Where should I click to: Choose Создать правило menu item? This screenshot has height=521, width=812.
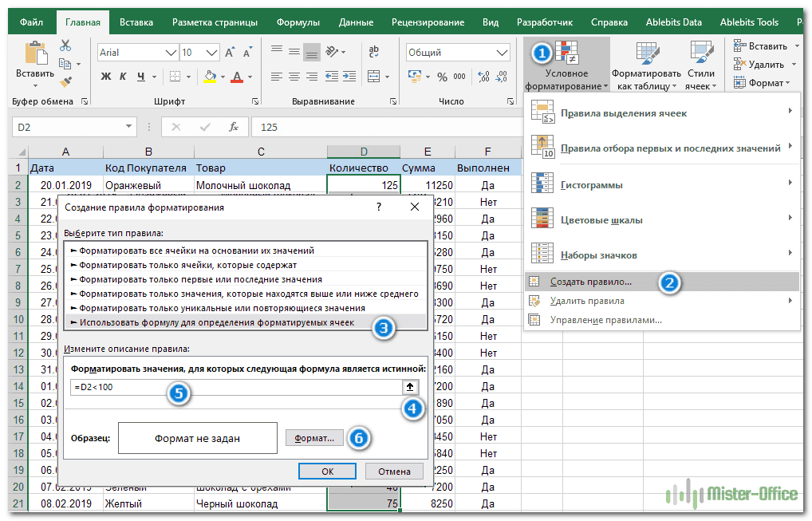click(590, 282)
